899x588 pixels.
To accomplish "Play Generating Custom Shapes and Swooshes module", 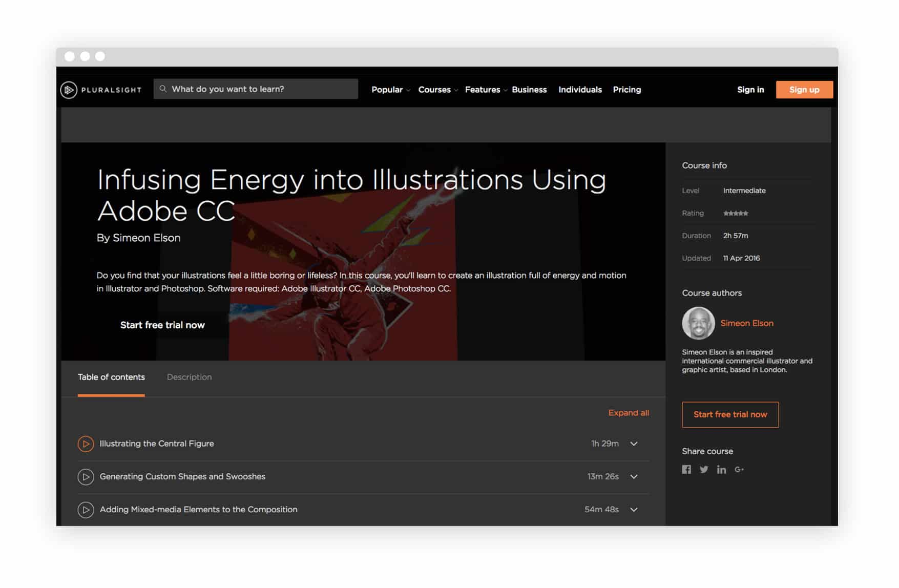I will [86, 477].
